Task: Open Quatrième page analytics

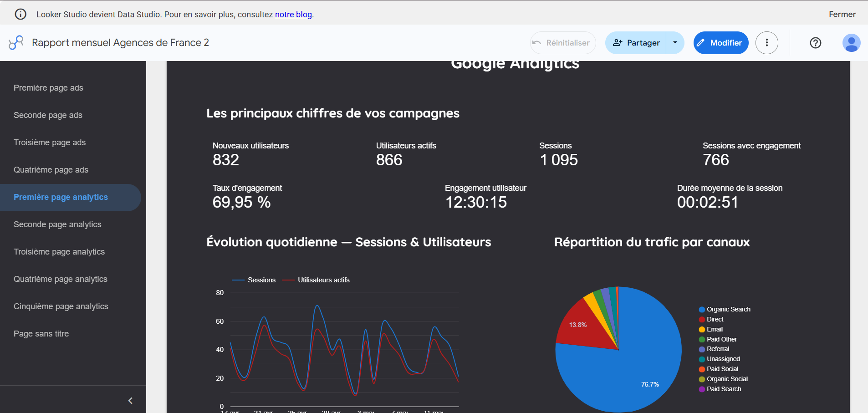Action: (x=61, y=279)
